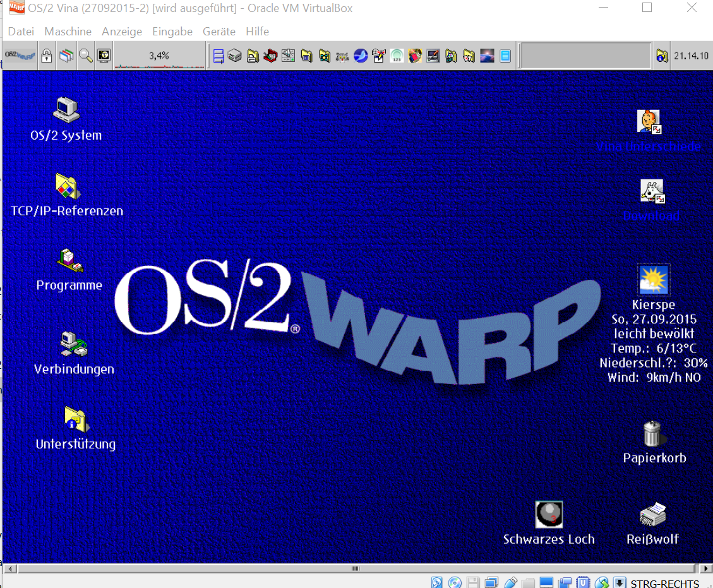Select the Reißwolf shredder icon
The height and width of the screenshot is (588, 713).
click(x=652, y=515)
